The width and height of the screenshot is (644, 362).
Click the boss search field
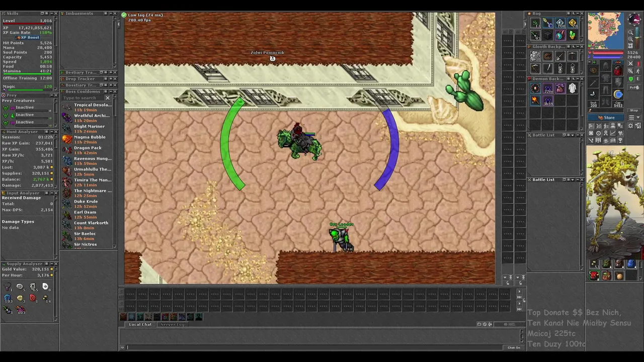(84, 98)
